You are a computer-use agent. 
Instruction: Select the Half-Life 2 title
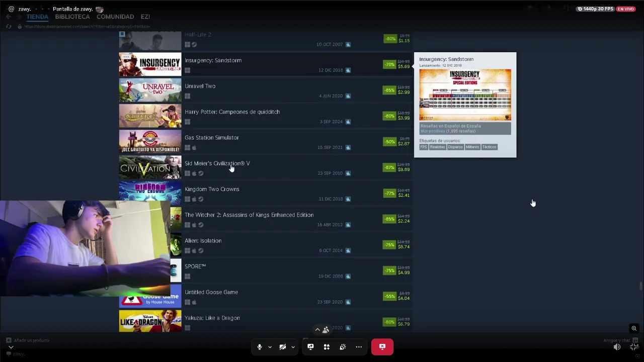[x=198, y=35]
